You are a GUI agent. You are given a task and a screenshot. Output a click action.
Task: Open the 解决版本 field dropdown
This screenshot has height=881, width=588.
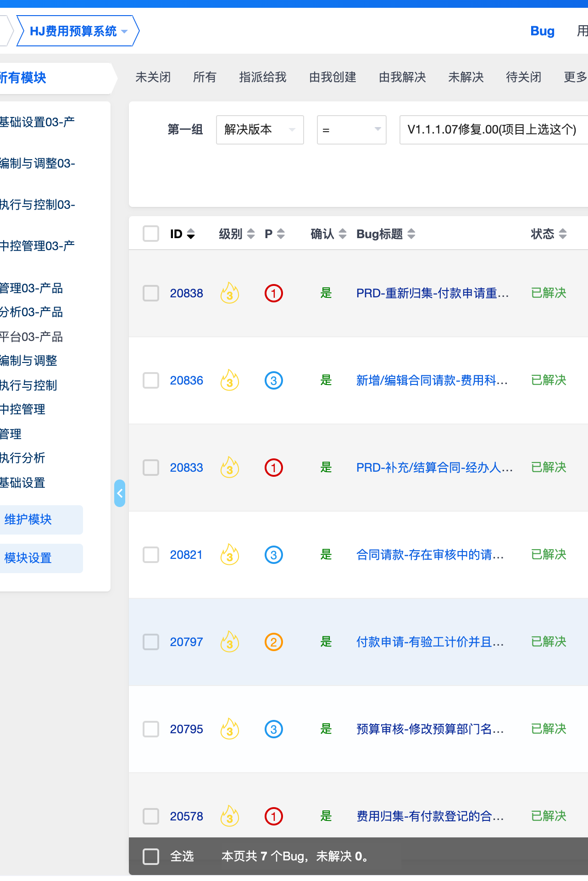[x=260, y=130]
